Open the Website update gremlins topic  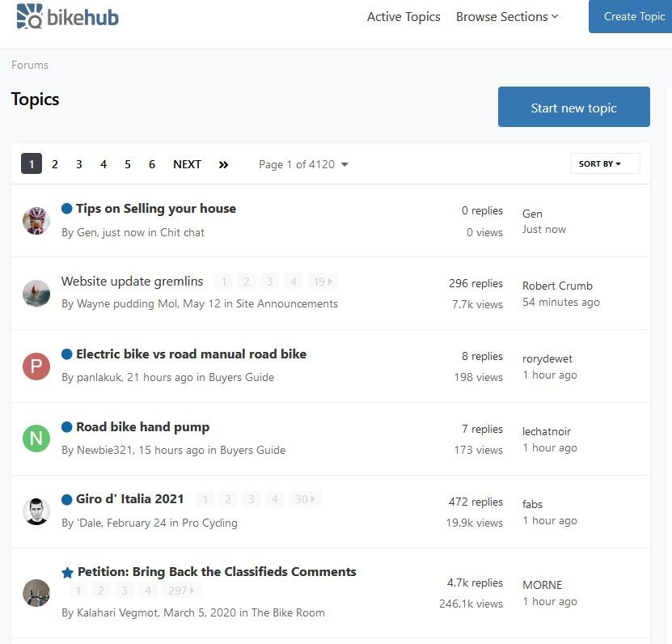point(133,282)
